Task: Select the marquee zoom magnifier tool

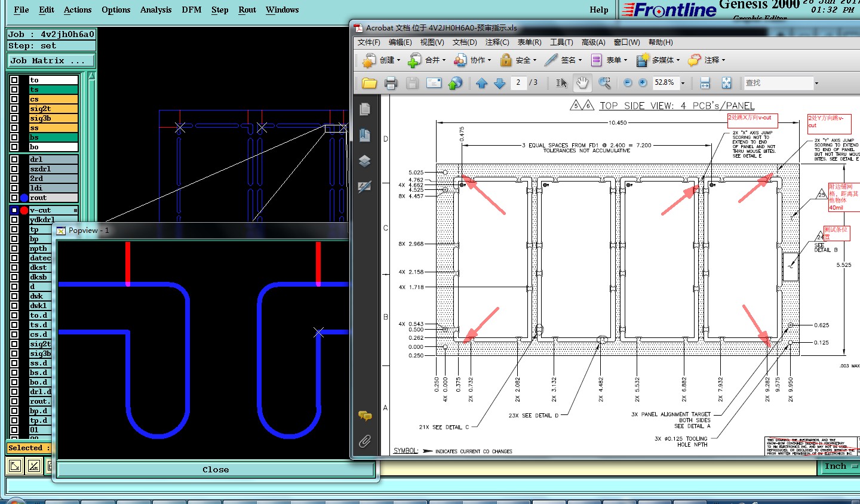Action: point(604,83)
